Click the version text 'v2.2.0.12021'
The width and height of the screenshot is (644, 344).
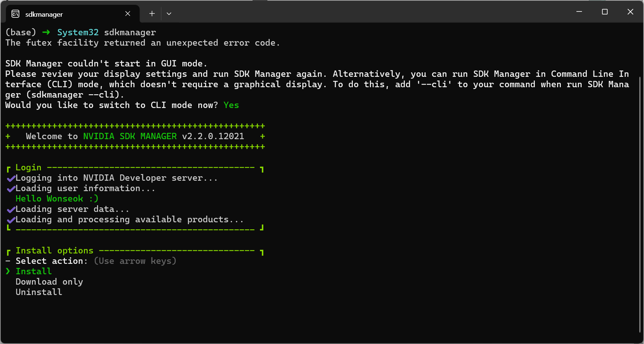click(213, 136)
